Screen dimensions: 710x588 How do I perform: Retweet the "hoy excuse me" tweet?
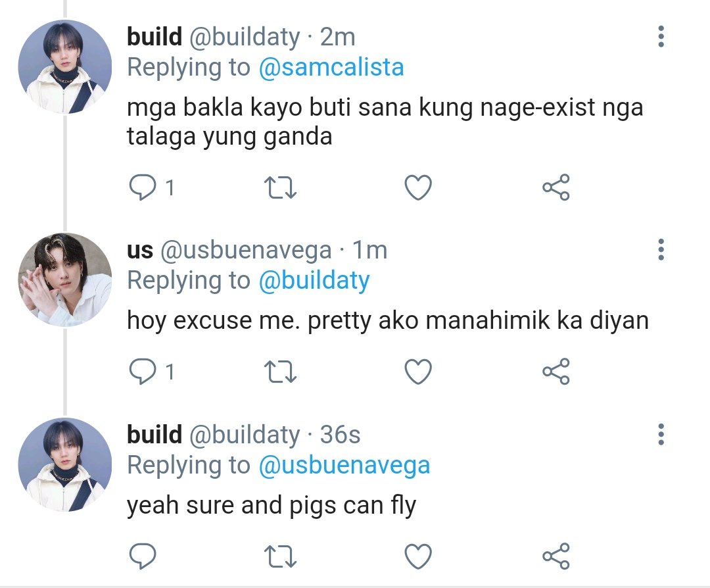tap(280, 372)
